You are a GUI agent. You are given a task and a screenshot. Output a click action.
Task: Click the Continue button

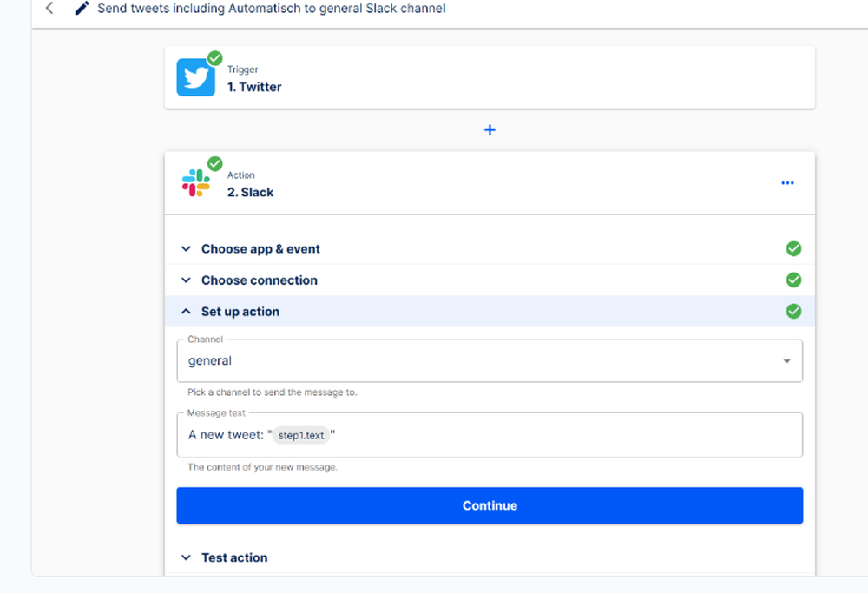pyautogui.click(x=490, y=505)
